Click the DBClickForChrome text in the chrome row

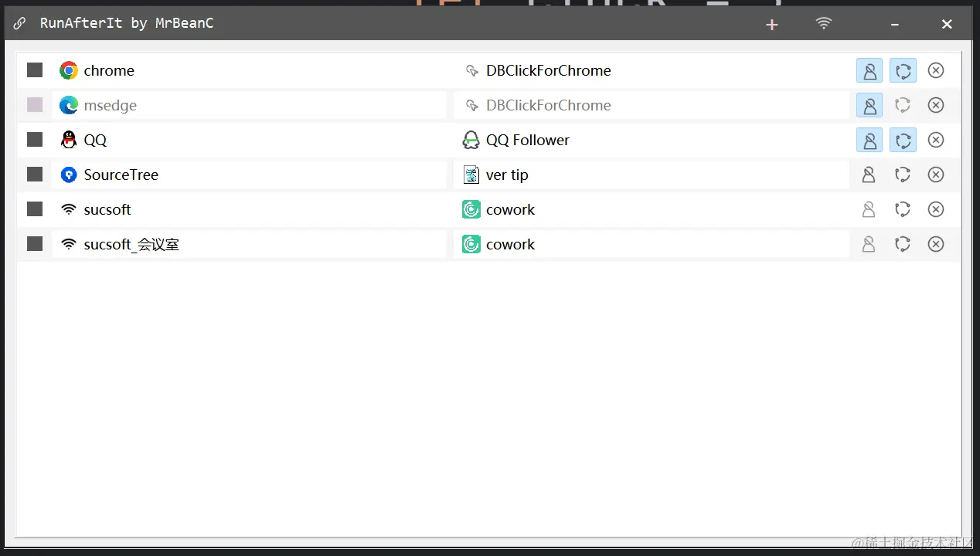(548, 70)
